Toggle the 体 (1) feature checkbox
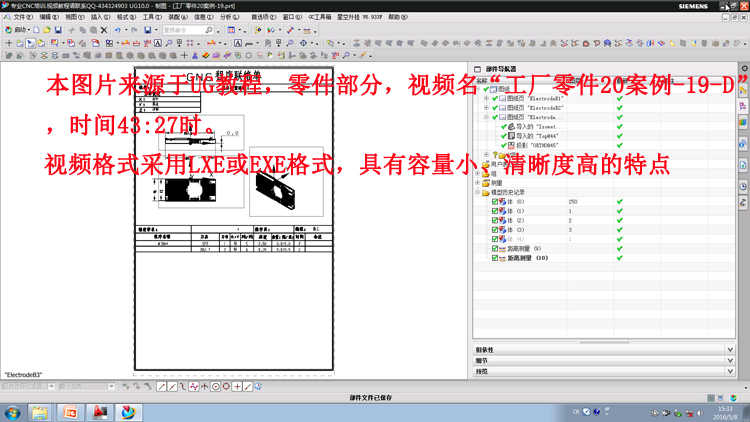Viewport: 750px width, 422px height. [x=495, y=211]
